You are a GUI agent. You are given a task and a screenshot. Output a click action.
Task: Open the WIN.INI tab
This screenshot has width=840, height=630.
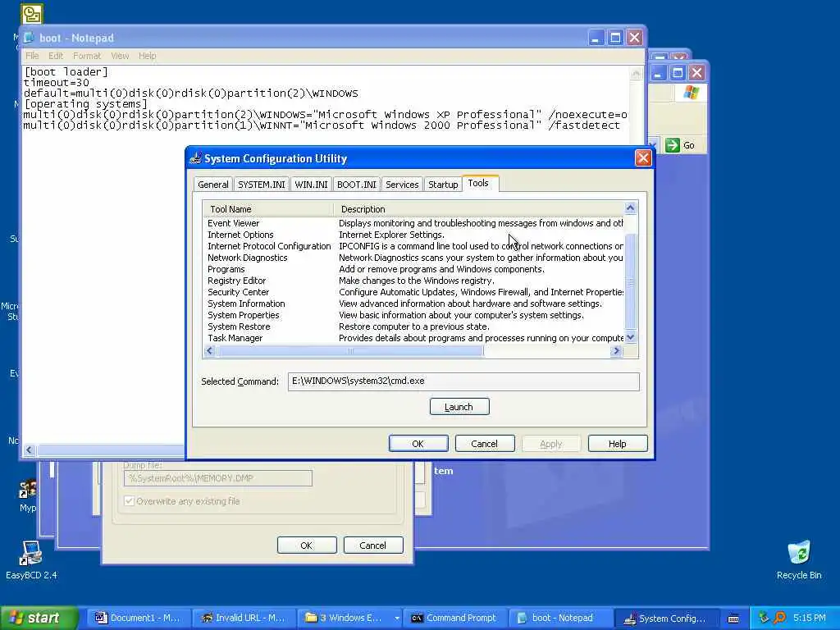pyautogui.click(x=311, y=185)
